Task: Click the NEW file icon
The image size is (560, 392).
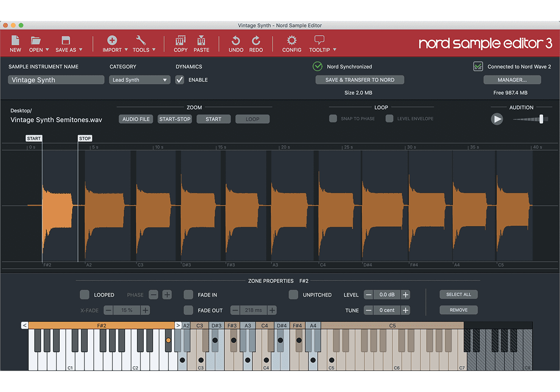Action: [15, 40]
